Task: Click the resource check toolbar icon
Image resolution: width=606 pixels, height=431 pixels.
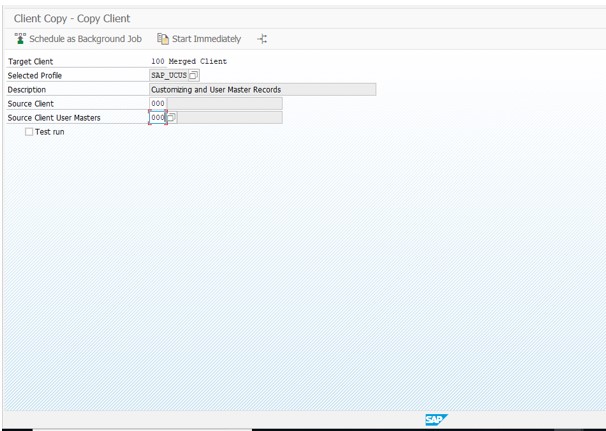Action: tap(262, 39)
